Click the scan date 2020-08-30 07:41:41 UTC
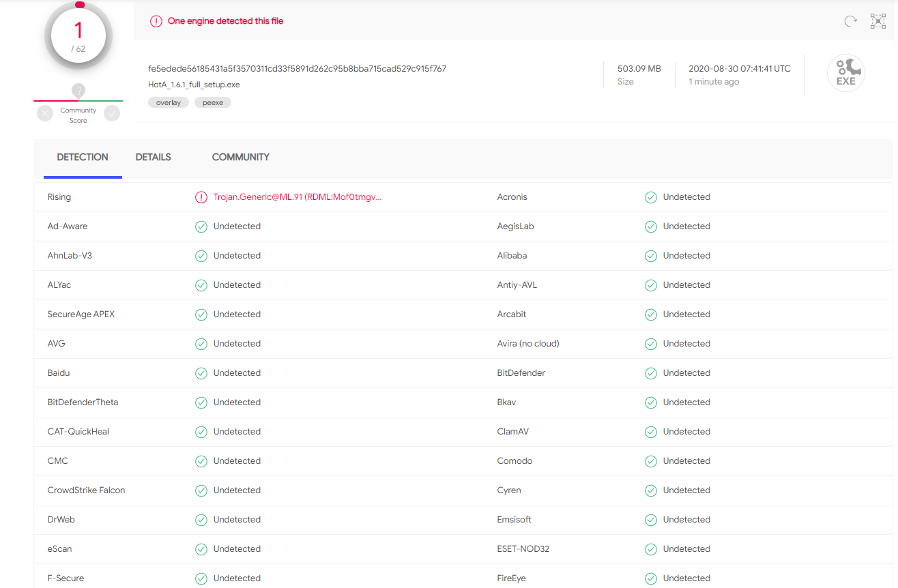Viewport: 898px width, 588px height. [740, 69]
